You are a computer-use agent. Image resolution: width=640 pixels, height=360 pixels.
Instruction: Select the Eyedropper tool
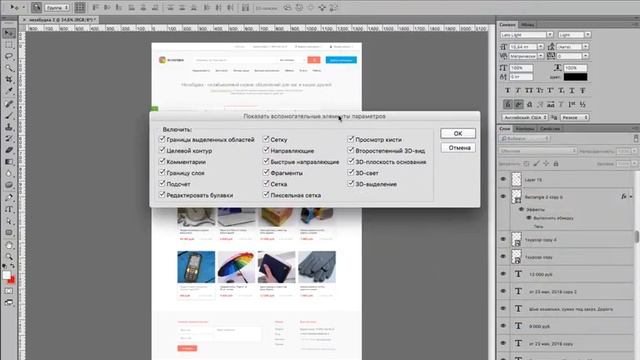pos(9,91)
